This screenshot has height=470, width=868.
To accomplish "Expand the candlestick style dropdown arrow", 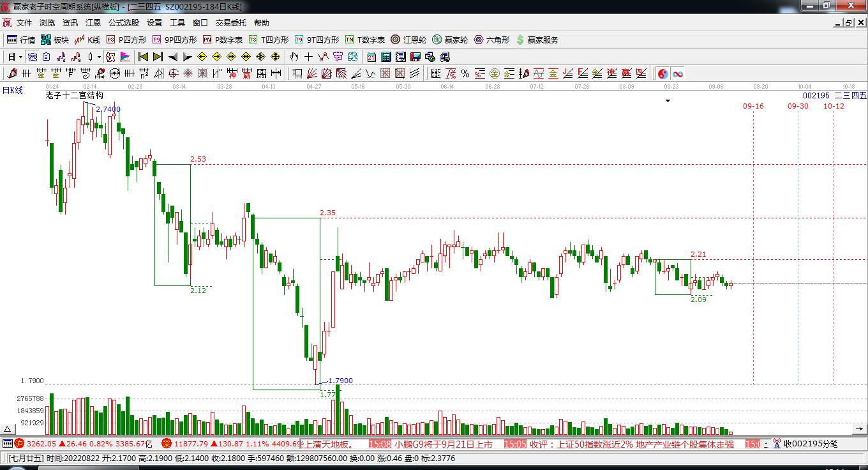I will pyautogui.click(x=99, y=57).
